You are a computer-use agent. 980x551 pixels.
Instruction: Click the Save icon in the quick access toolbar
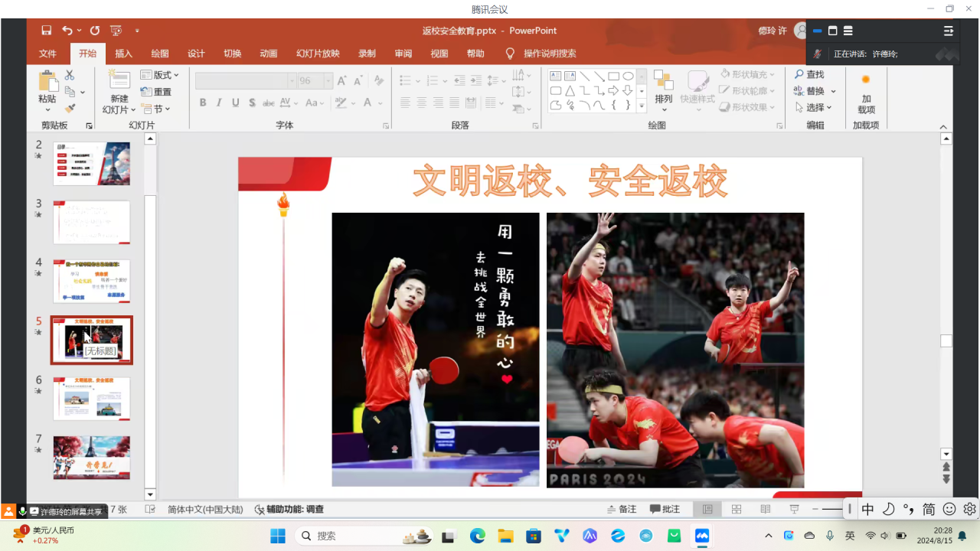(x=47, y=31)
